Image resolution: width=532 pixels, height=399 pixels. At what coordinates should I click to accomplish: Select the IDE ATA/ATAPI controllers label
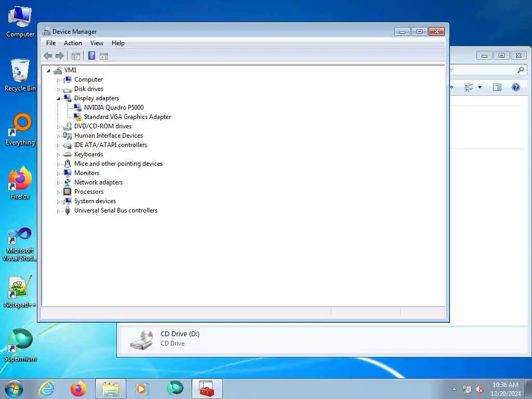pos(111,145)
